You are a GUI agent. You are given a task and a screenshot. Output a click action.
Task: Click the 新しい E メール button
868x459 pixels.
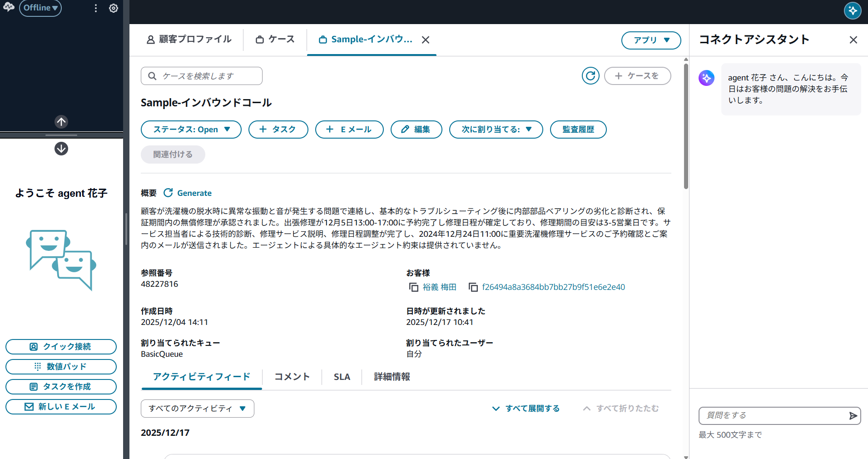[61, 407]
